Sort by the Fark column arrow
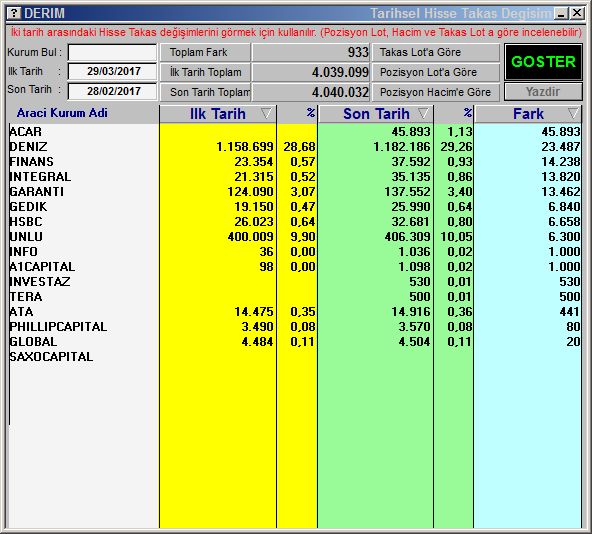The image size is (592, 534). [x=573, y=113]
